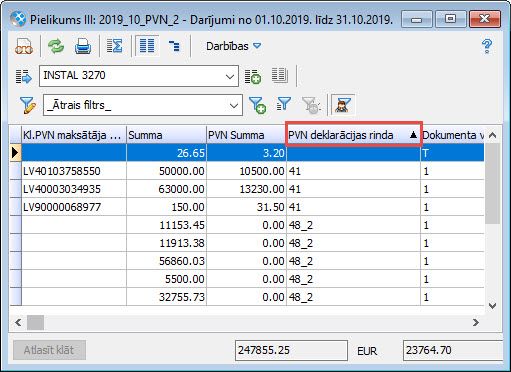Minimize the Pielikums III window
The width and height of the screenshot is (511, 372).
(416, 19)
